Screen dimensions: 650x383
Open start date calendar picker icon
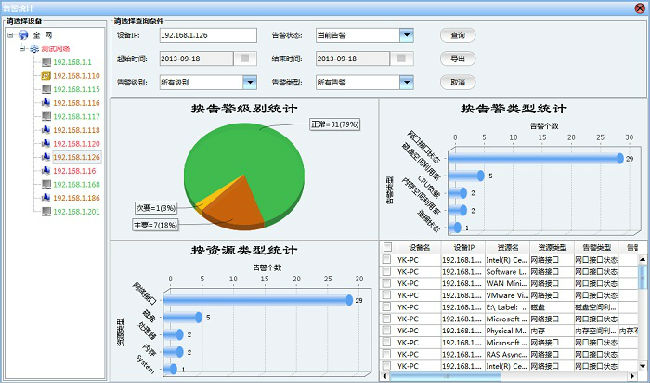[x=245, y=59]
